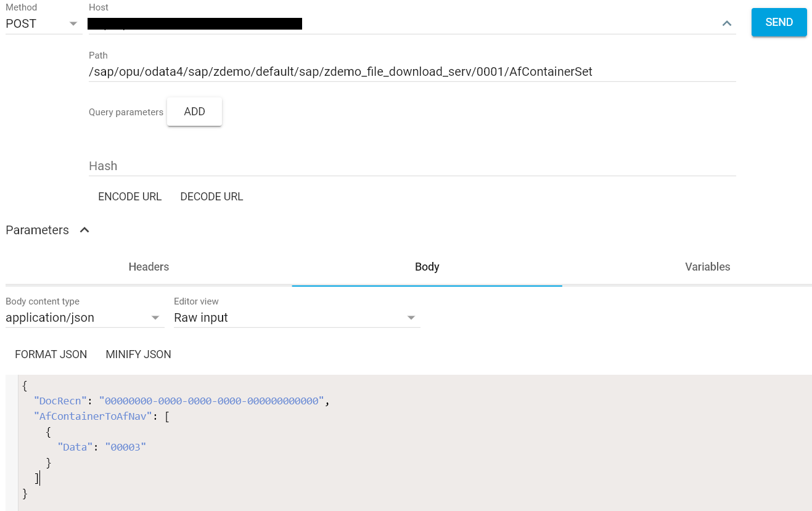Viewport: 812px width, 511px height.
Task: Change the Editor view dropdown
Action: coord(297,317)
